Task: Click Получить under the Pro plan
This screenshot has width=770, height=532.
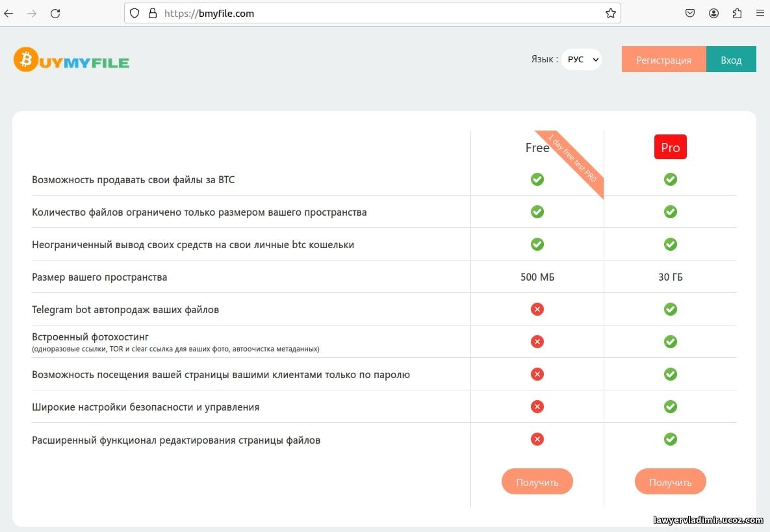Action: [x=671, y=481]
